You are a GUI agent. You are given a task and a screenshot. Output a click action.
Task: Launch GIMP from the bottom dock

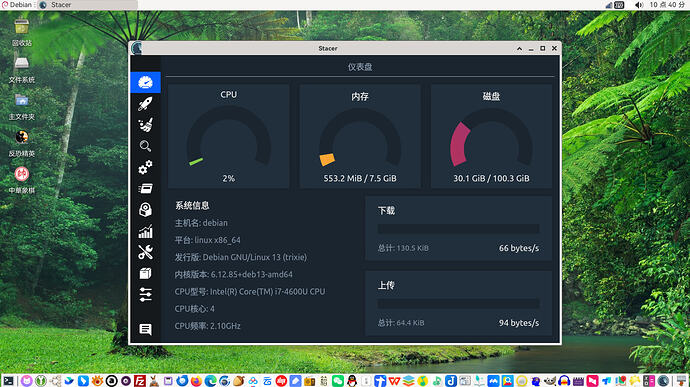(550, 381)
